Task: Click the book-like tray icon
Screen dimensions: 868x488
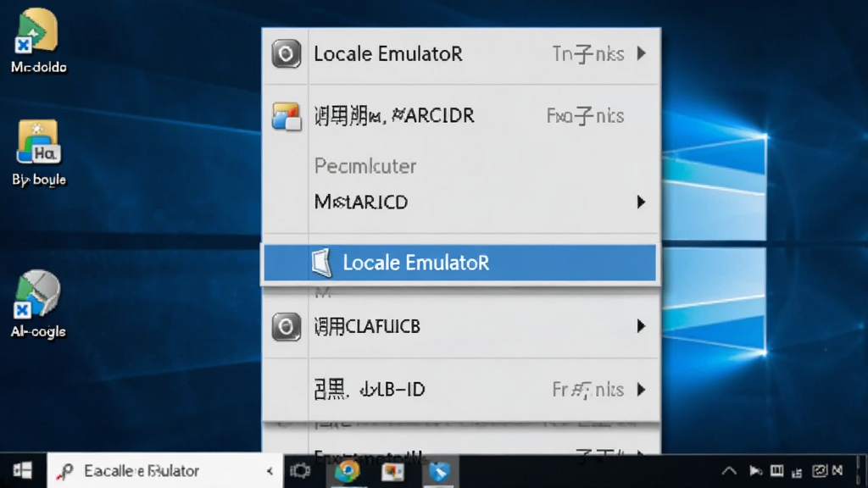Action: (x=777, y=471)
